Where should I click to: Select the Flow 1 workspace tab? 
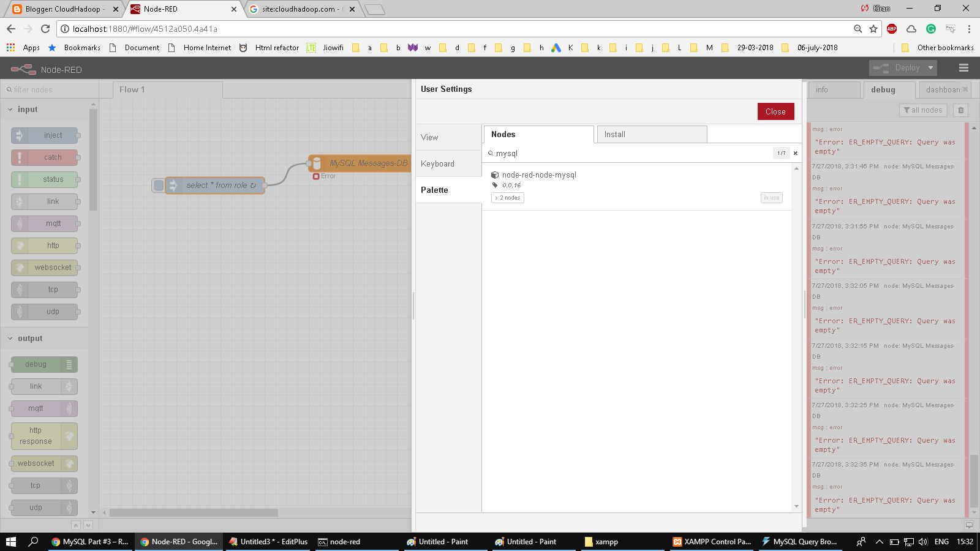(167, 90)
